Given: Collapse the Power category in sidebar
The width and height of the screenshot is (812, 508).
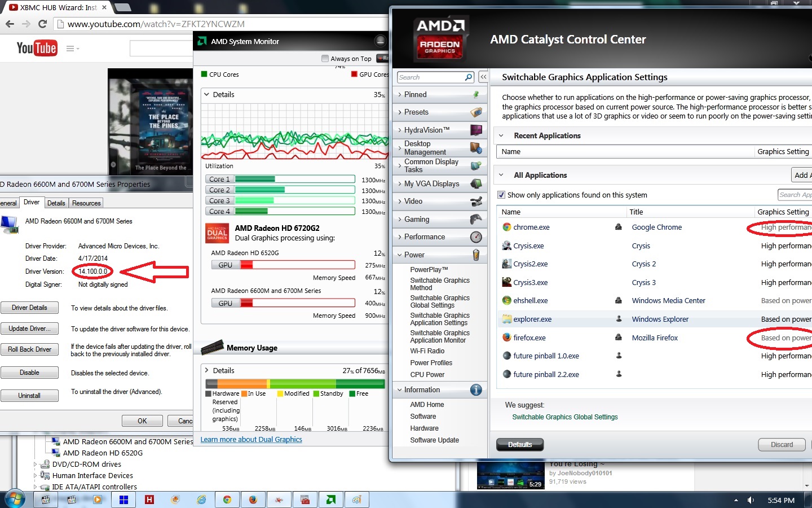Looking at the screenshot, I should point(399,255).
